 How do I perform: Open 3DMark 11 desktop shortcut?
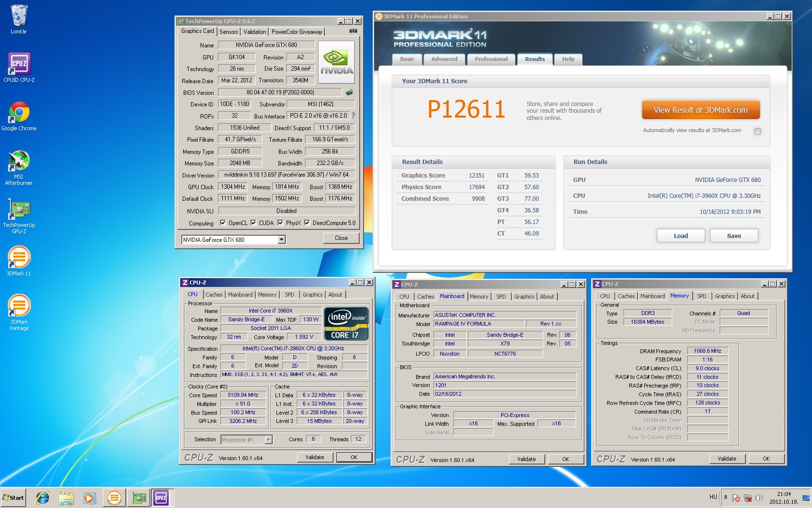(19, 261)
